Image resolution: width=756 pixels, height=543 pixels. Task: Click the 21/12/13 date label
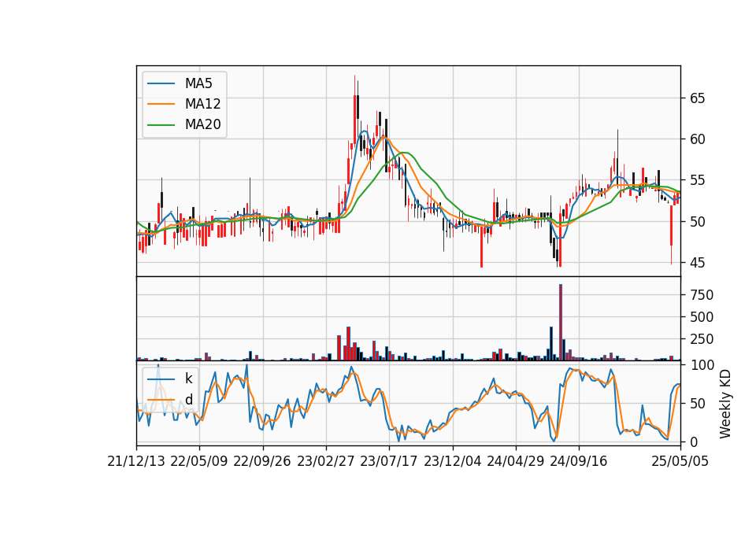click(x=136, y=461)
